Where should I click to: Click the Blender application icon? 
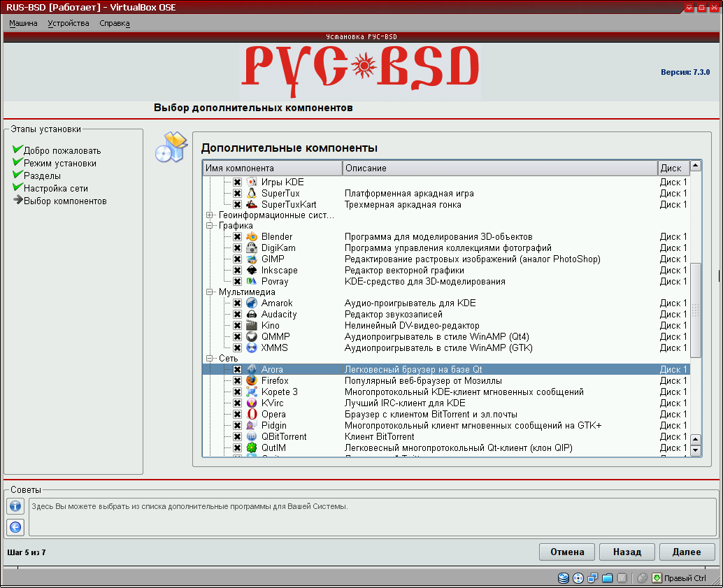(x=251, y=236)
